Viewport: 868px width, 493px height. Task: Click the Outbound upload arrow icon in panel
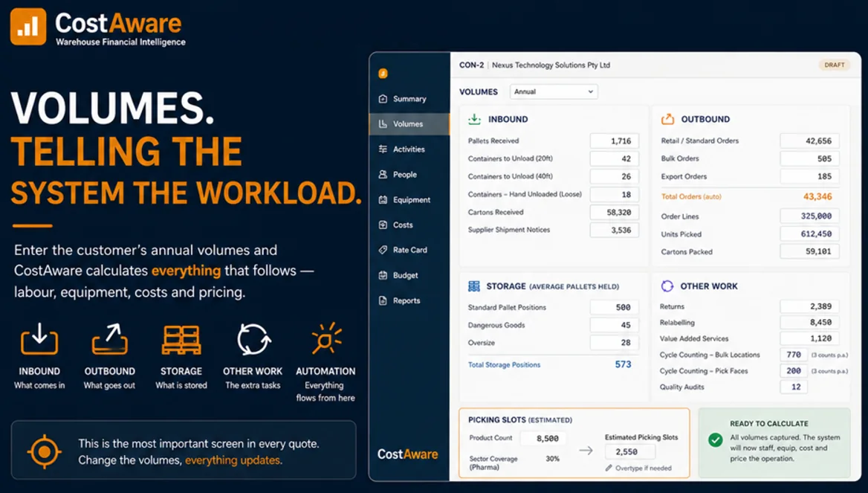pyautogui.click(x=667, y=118)
